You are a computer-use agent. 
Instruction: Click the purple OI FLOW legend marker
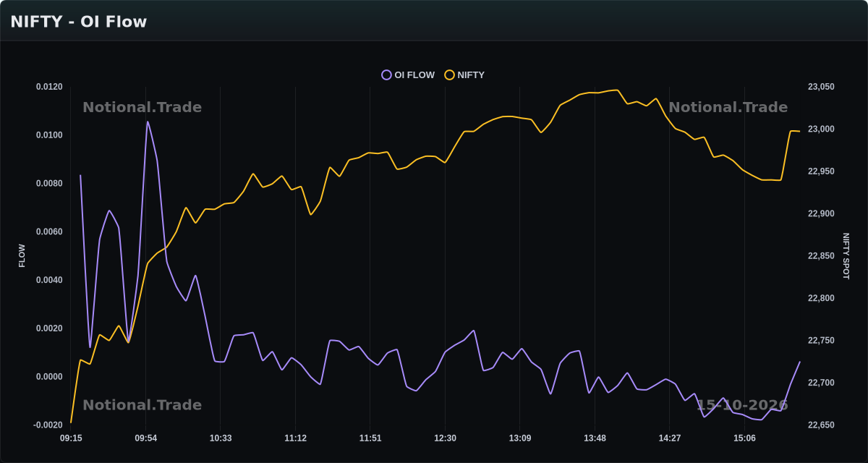tap(386, 75)
